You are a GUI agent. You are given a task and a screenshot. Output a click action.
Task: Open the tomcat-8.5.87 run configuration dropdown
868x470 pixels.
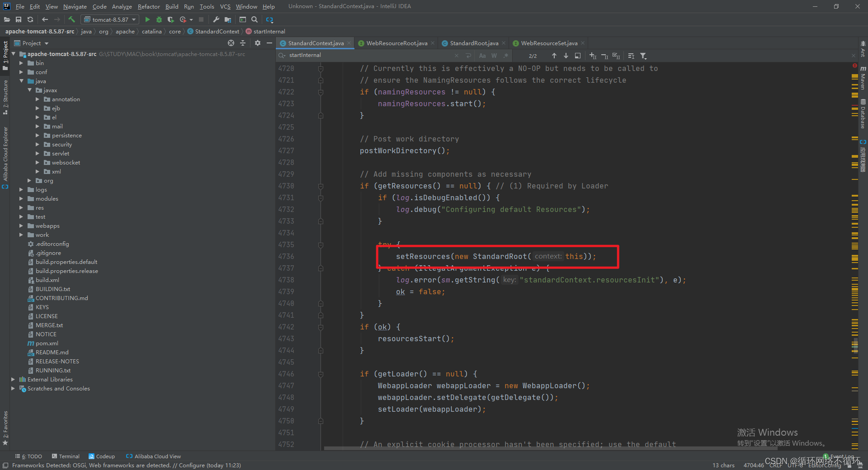134,19
